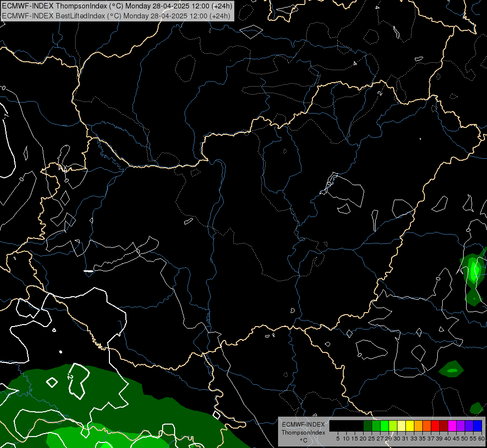
Task: Select the dark green 20–25 legend swatch
Action: click(368, 426)
